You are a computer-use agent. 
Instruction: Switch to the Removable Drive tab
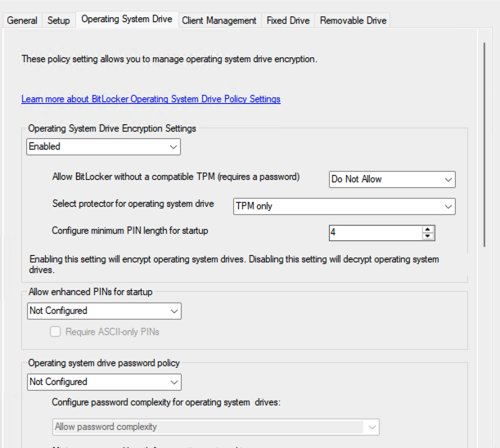tap(353, 20)
